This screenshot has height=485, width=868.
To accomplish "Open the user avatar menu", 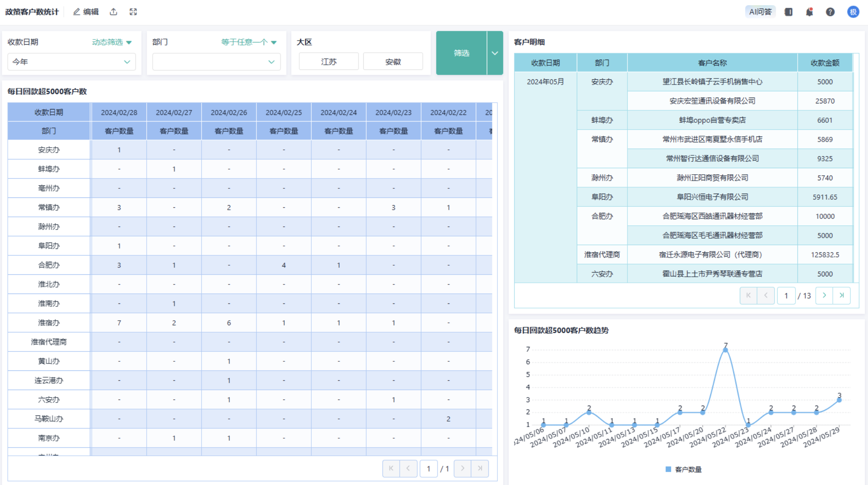I will coord(853,12).
